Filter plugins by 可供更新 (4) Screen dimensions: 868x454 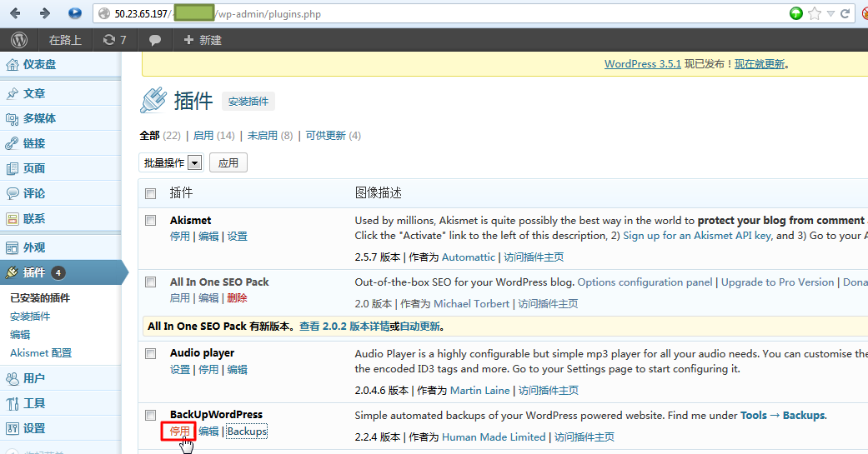coord(334,136)
